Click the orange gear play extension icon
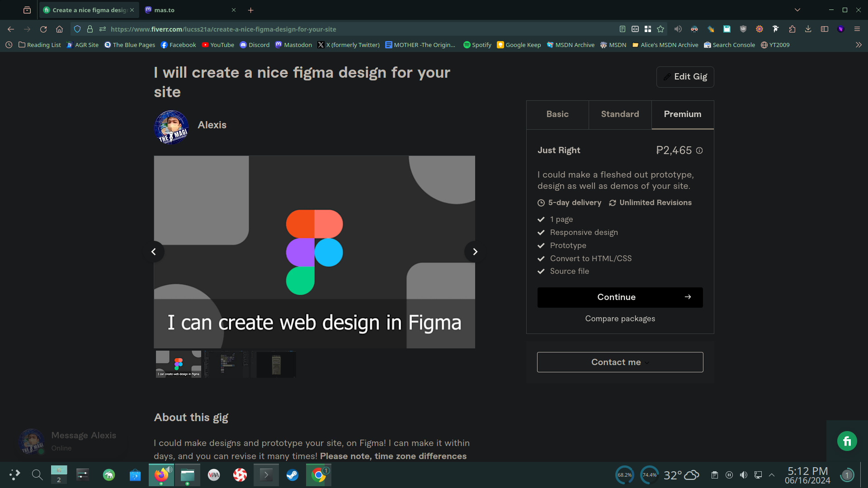The height and width of the screenshot is (488, 868). tap(759, 29)
